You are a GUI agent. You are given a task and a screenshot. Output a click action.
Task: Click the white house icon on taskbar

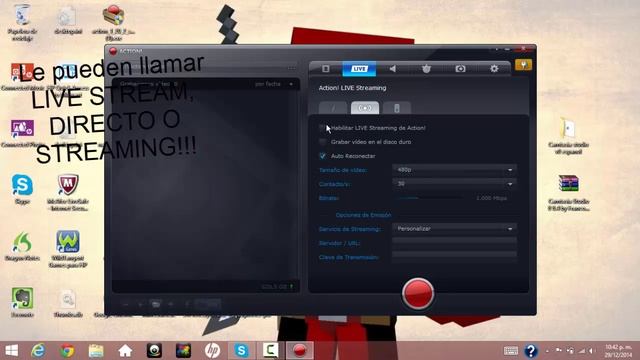pyautogui.click(x=125, y=351)
